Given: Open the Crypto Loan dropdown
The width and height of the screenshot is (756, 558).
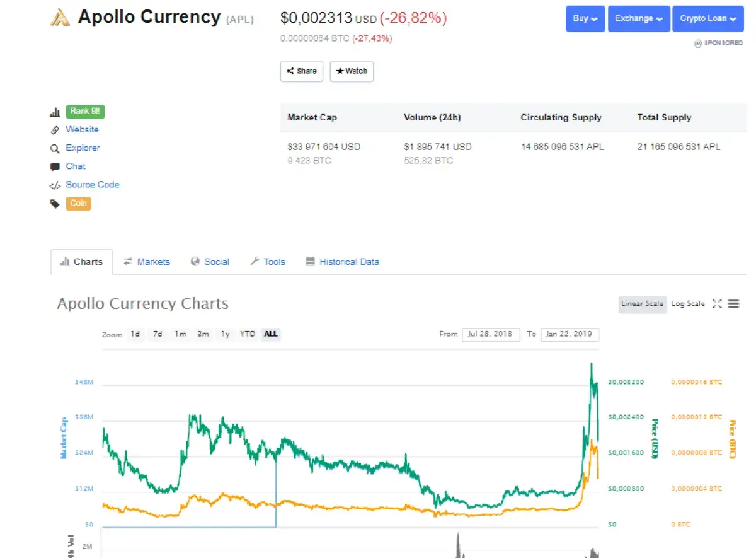Looking at the screenshot, I should click(707, 19).
